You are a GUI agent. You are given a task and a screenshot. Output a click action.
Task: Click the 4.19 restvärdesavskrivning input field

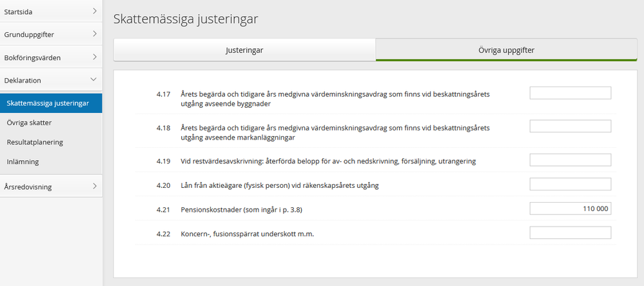point(570,160)
